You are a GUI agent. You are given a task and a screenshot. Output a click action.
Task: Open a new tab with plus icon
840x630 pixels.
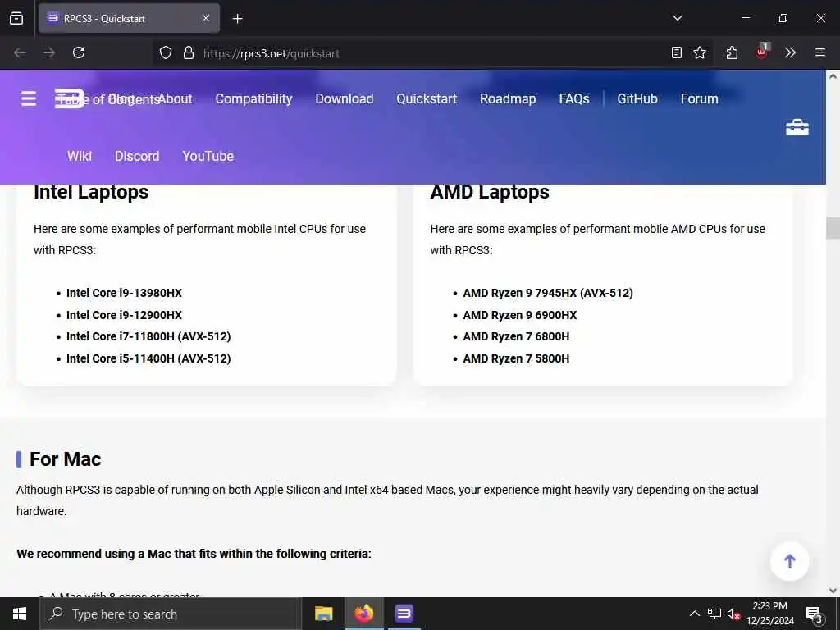[x=237, y=19]
